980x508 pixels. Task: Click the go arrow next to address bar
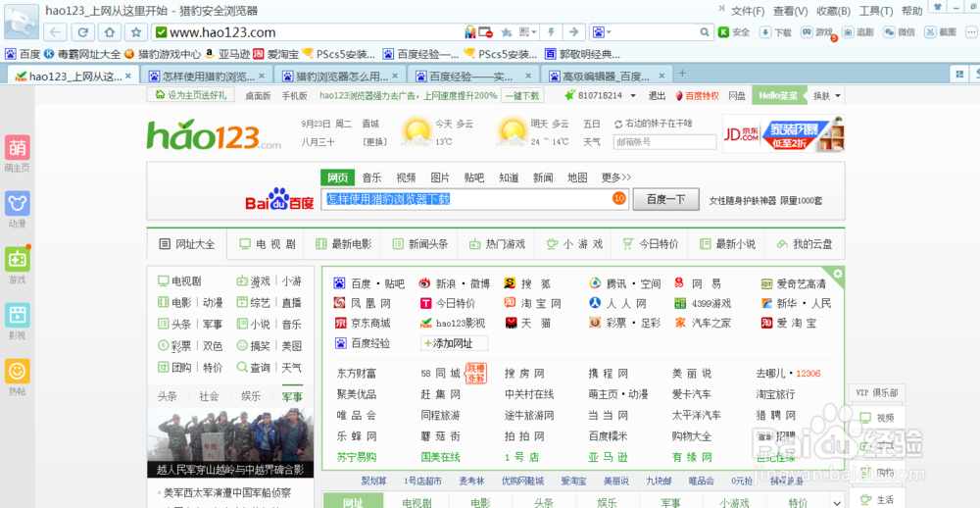[573, 32]
